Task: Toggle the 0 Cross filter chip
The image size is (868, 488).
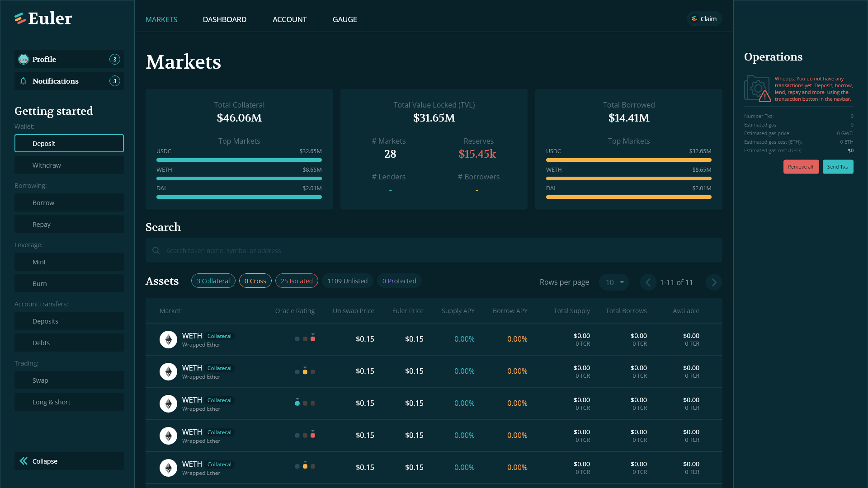Action: pyautogui.click(x=255, y=281)
